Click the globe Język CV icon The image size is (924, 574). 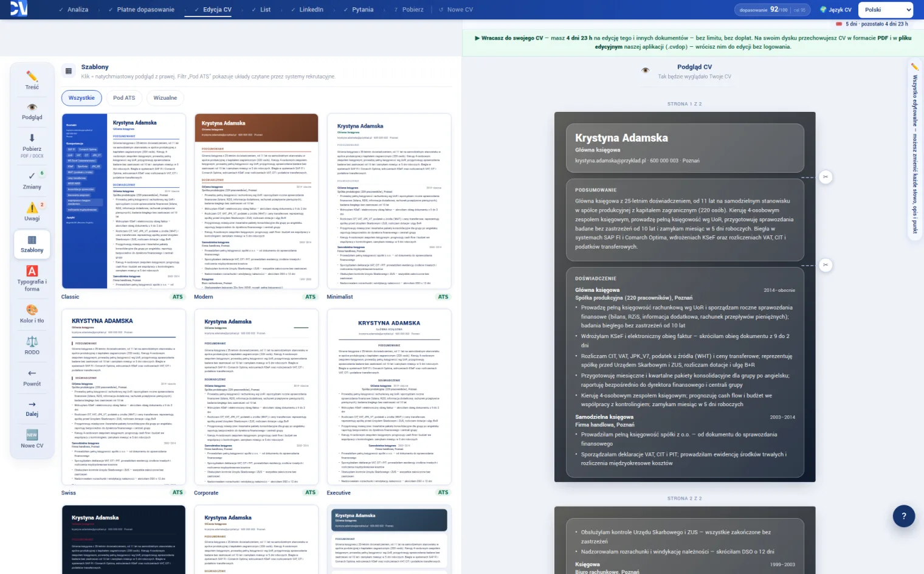(823, 10)
